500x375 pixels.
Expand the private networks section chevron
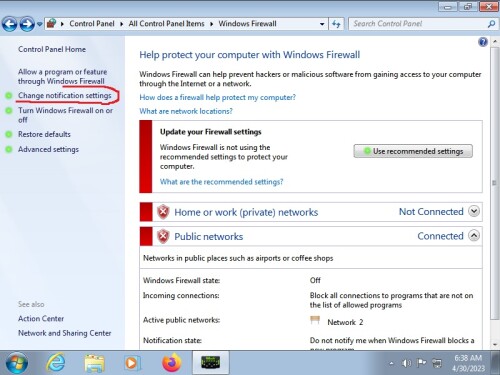(x=474, y=211)
